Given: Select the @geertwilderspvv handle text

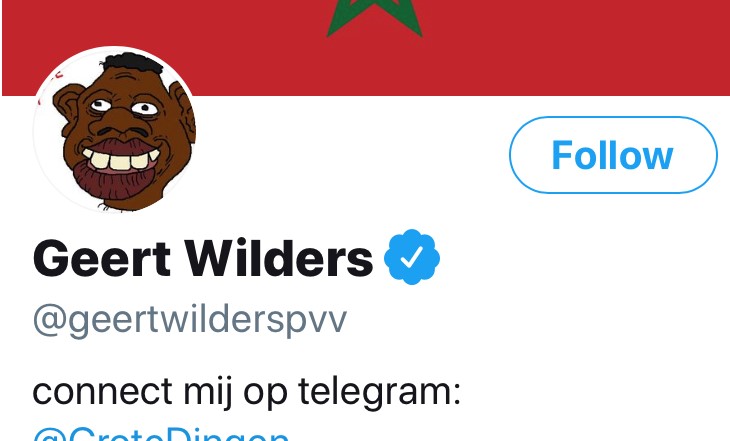Looking at the screenshot, I should click(x=190, y=319).
